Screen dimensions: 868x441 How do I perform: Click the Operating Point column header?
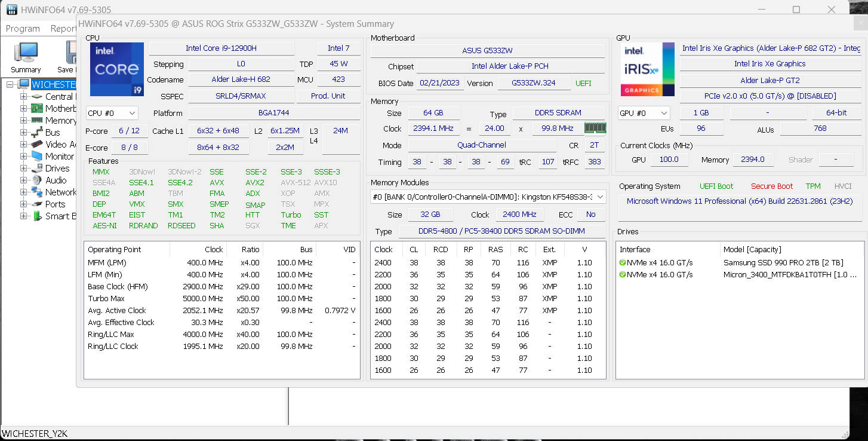point(127,250)
